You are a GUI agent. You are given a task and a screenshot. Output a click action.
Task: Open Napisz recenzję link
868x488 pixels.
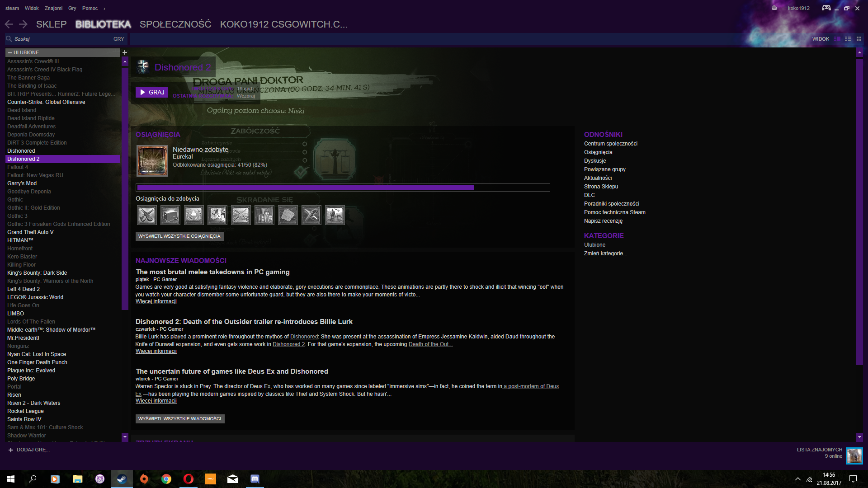[x=603, y=221]
